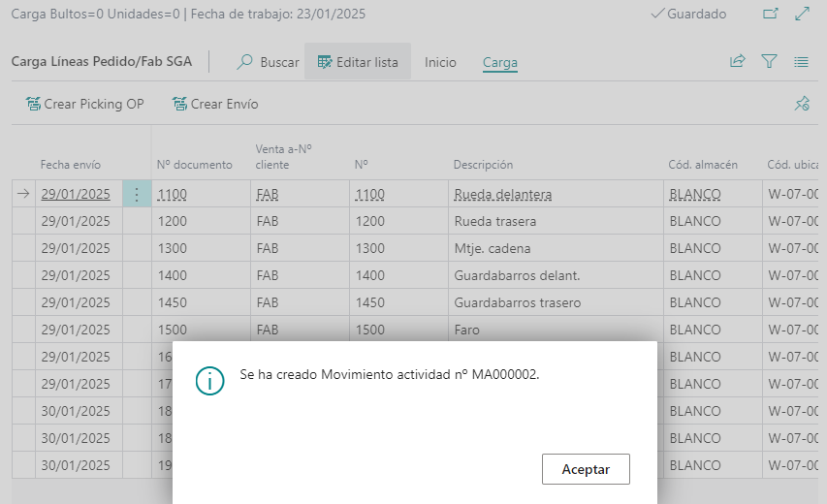Select Guardabarros delant. cell

click(556, 275)
